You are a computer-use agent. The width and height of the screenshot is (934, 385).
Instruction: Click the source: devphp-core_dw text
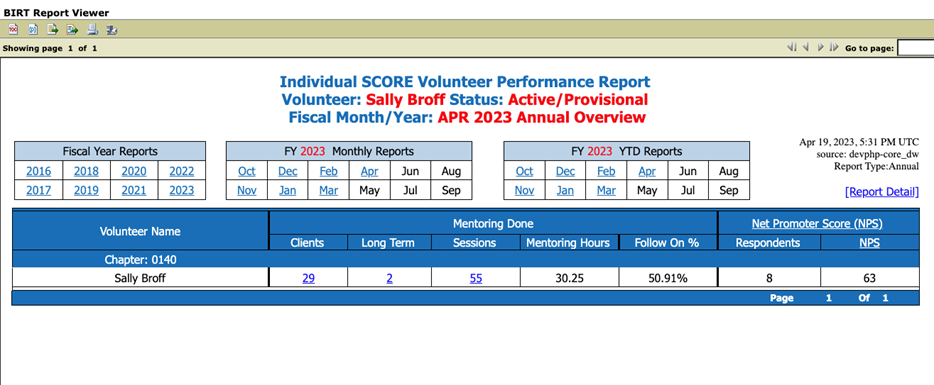pos(868,154)
